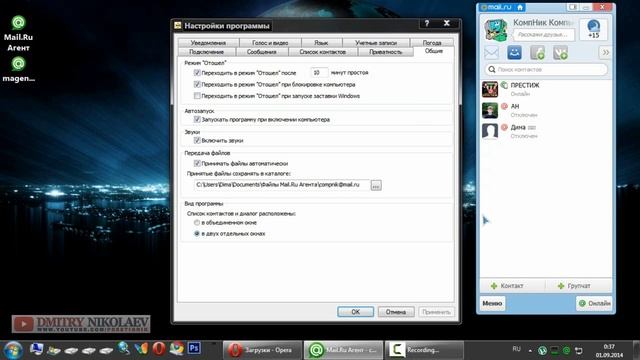Click the Применить button
The height and width of the screenshot is (360, 640).
tap(436, 312)
